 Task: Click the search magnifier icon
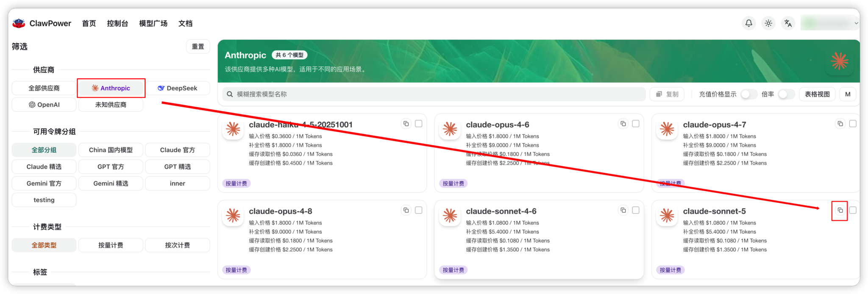tap(230, 94)
